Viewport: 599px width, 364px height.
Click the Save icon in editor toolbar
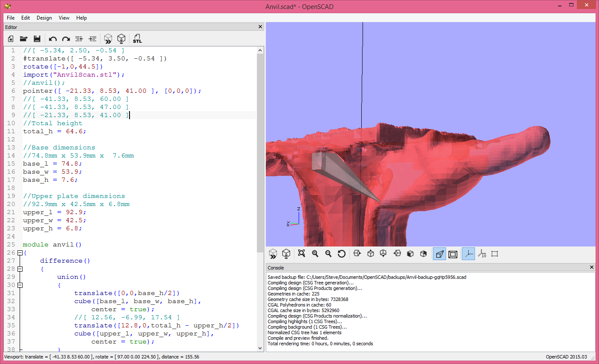37,39
